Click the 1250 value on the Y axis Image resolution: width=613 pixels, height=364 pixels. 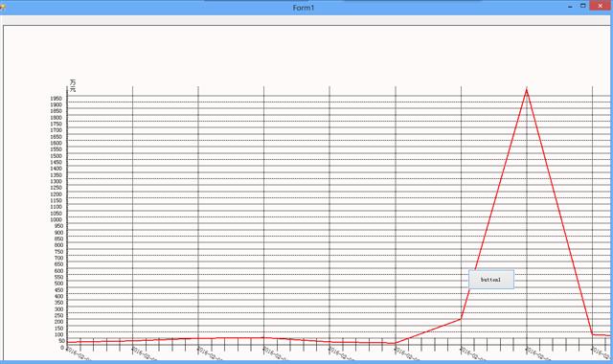tap(57, 188)
